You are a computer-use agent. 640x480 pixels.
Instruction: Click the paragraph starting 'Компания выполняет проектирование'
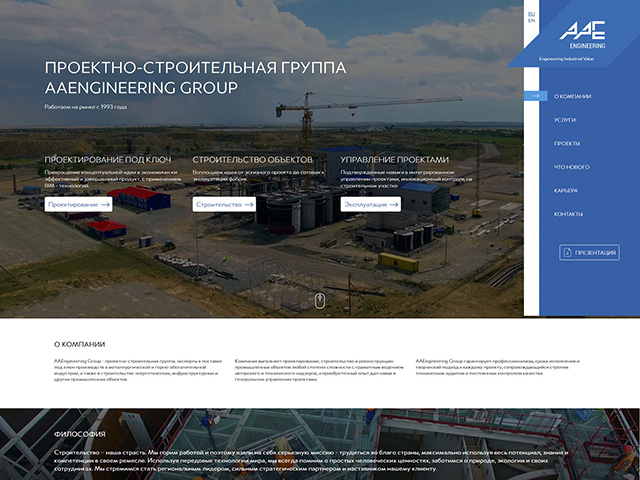point(319,370)
